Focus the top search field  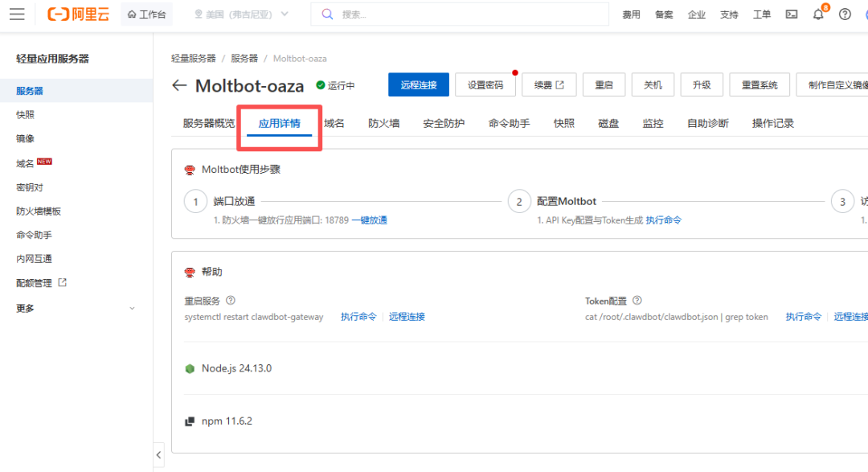tap(460, 14)
